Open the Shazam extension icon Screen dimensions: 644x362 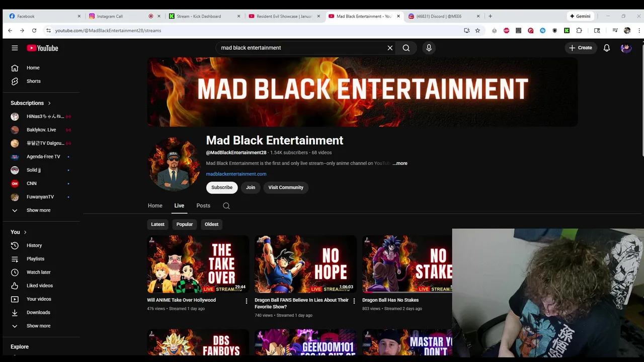(x=542, y=31)
